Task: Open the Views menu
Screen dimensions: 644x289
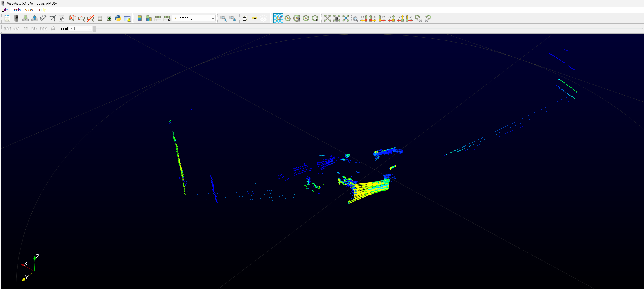Action: [30, 10]
